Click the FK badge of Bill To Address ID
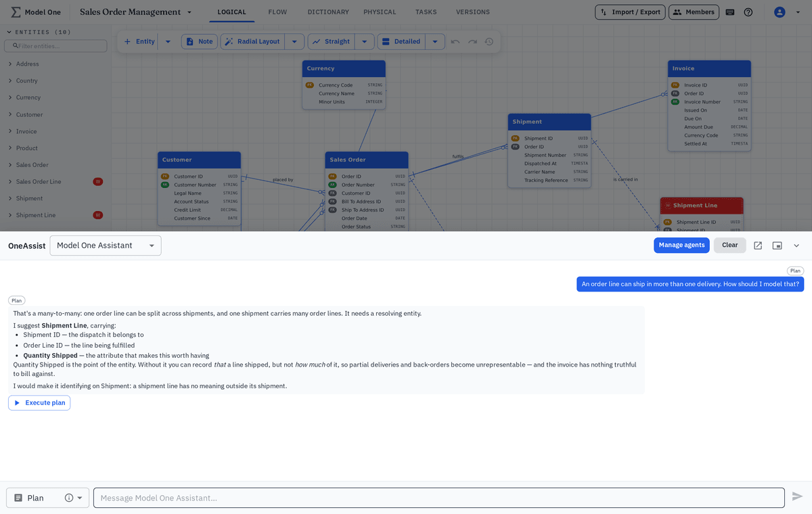This screenshot has width=812, height=514. (x=332, y=202)
